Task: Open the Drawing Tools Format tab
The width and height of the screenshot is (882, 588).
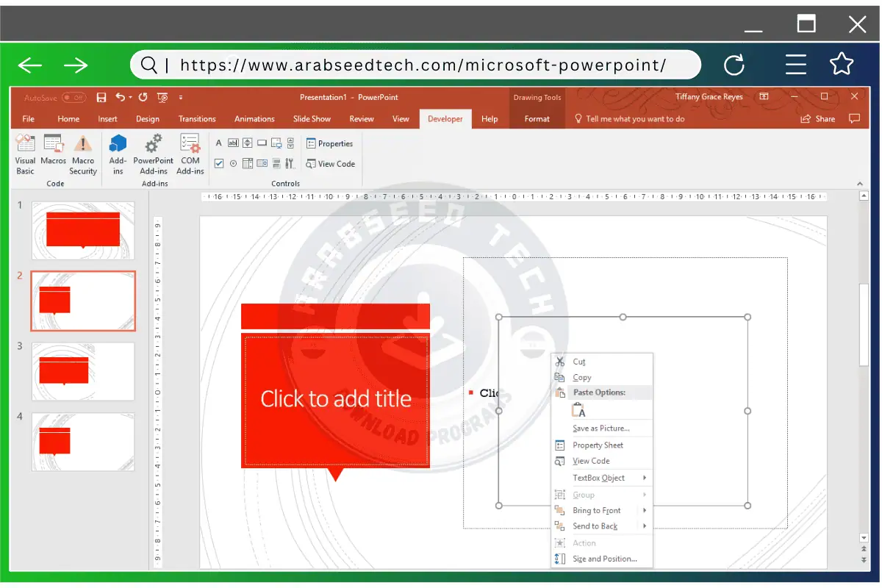Action: [x=537, y=118]
